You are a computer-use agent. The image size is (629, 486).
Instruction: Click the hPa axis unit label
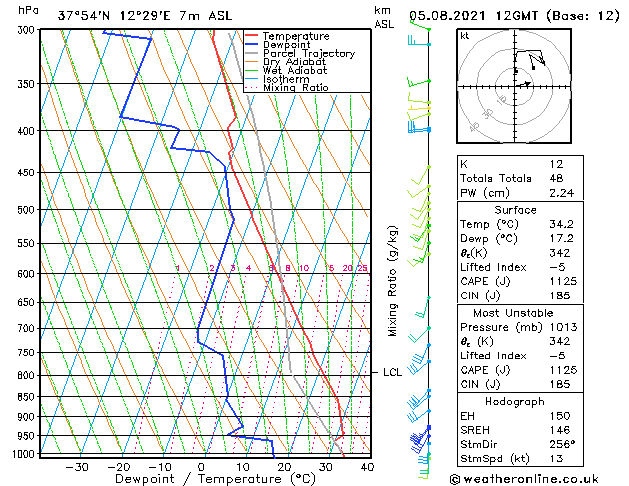(28, 10)
